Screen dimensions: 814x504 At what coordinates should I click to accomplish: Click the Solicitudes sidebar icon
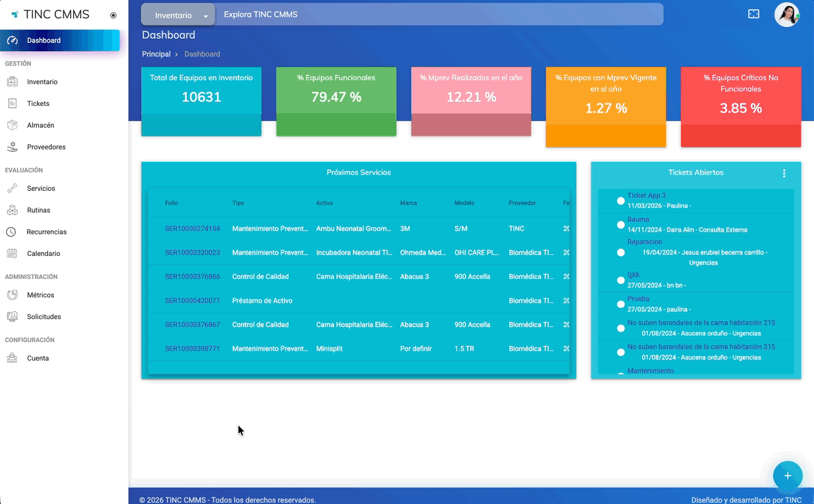pyautogui.click(x=13, y=316)
